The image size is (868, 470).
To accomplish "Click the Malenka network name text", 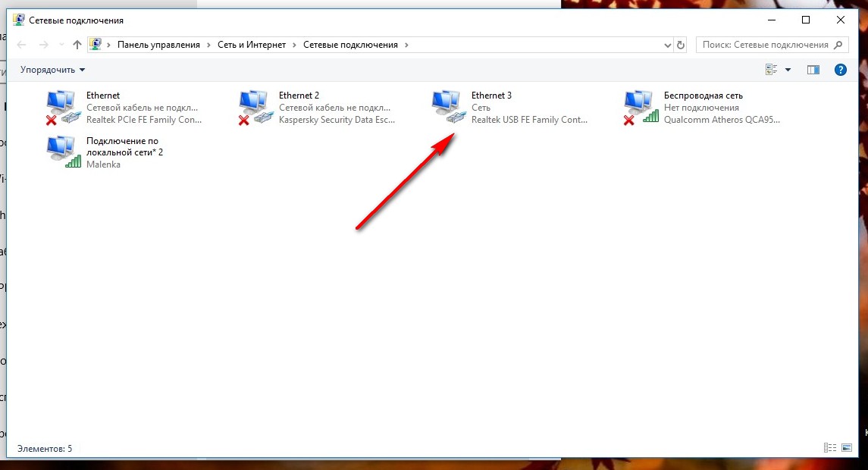I will (103, 164).
